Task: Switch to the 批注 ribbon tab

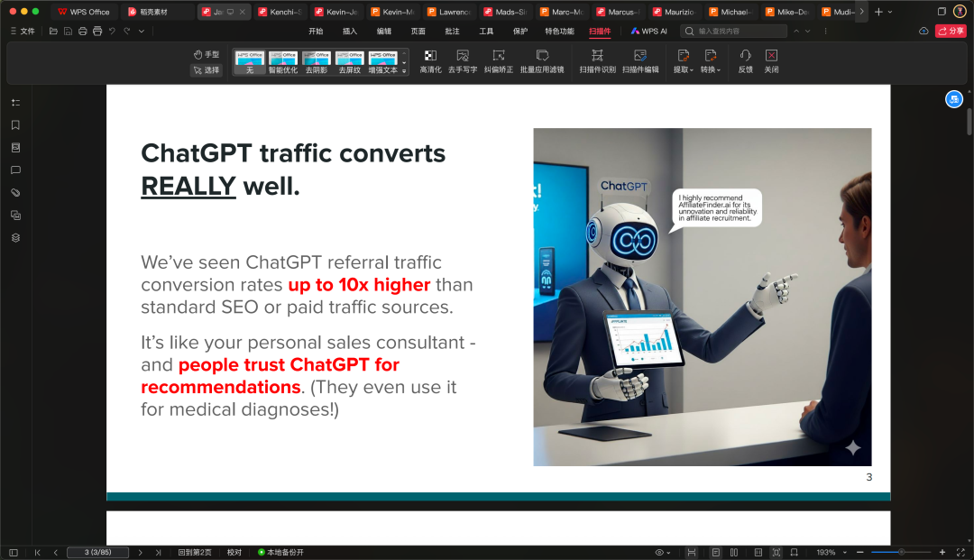Action: pos(452,31)
